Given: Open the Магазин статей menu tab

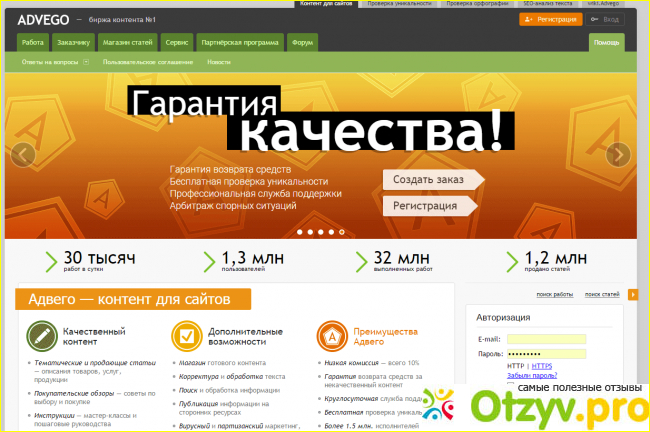Looking at the screenshot, I should click(x=127, y=43).
